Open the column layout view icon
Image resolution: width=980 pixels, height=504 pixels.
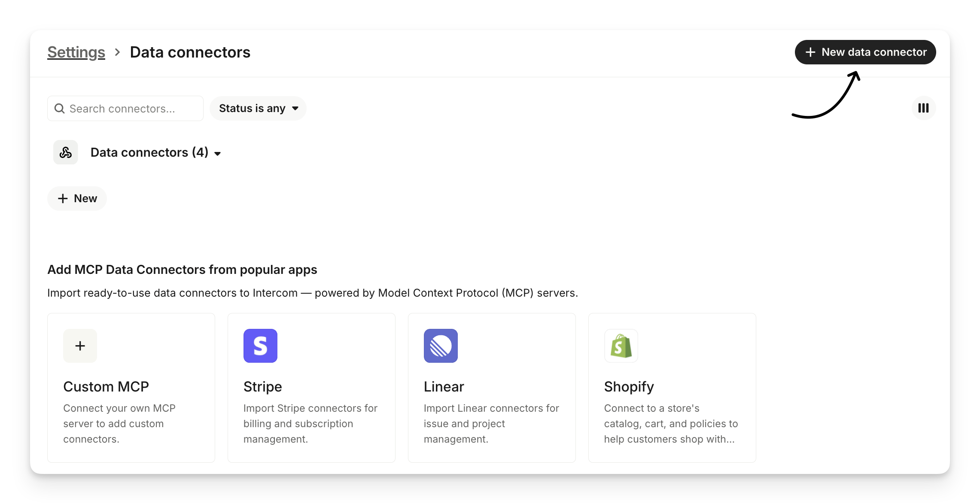923,108
